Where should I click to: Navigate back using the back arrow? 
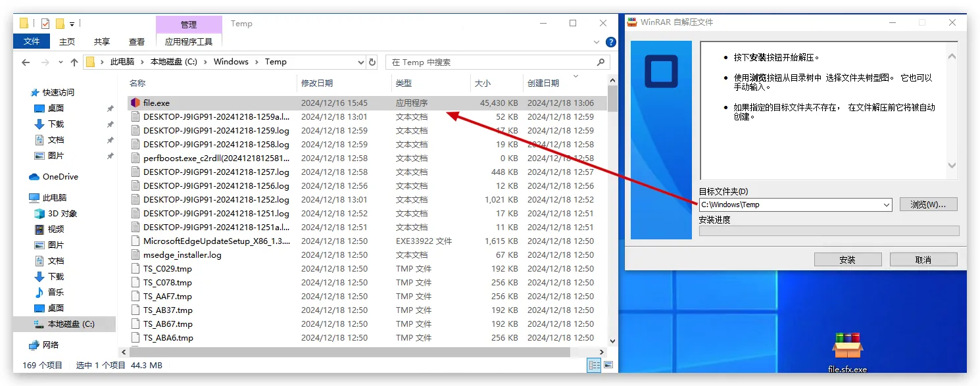tap(26, 62)
